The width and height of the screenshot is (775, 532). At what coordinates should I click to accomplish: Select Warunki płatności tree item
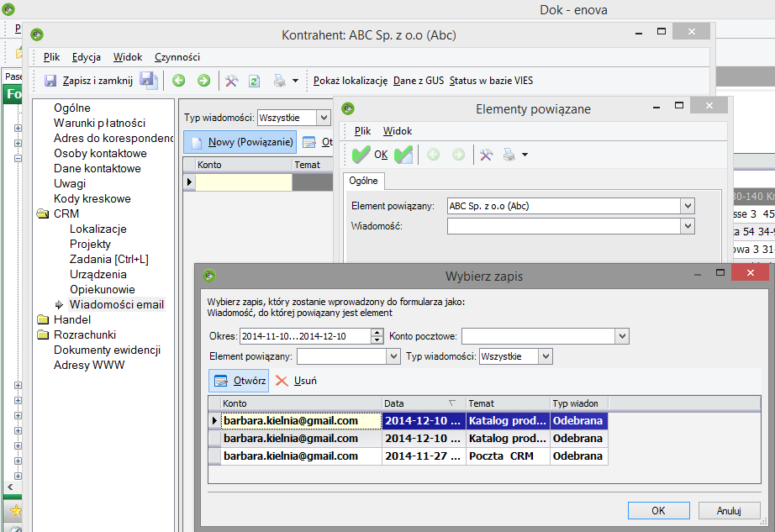(x=100, y=123)
